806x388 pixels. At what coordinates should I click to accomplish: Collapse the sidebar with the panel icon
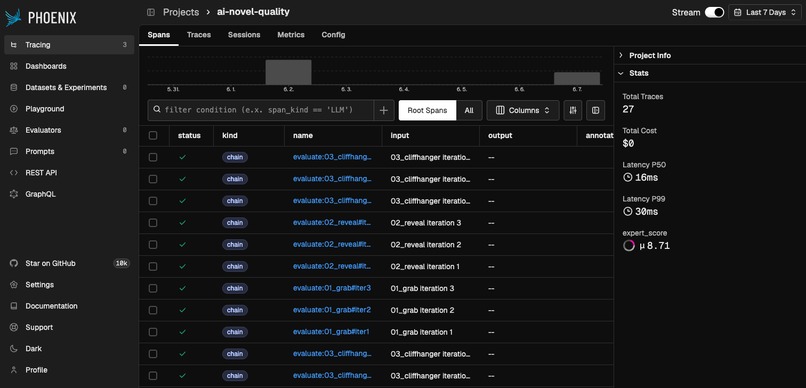tap(151, 12)
